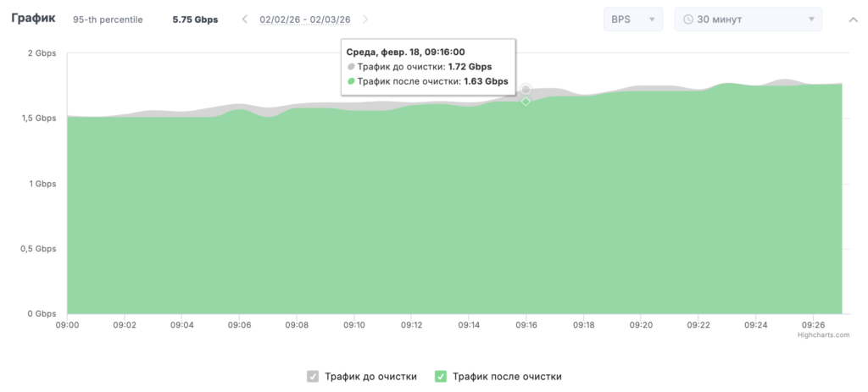Viewport: 868px width, 392px height.
Task: Click gray bullet in tooltip before-cleaning row
Action: pyautogui.click(x=352, y=66)
